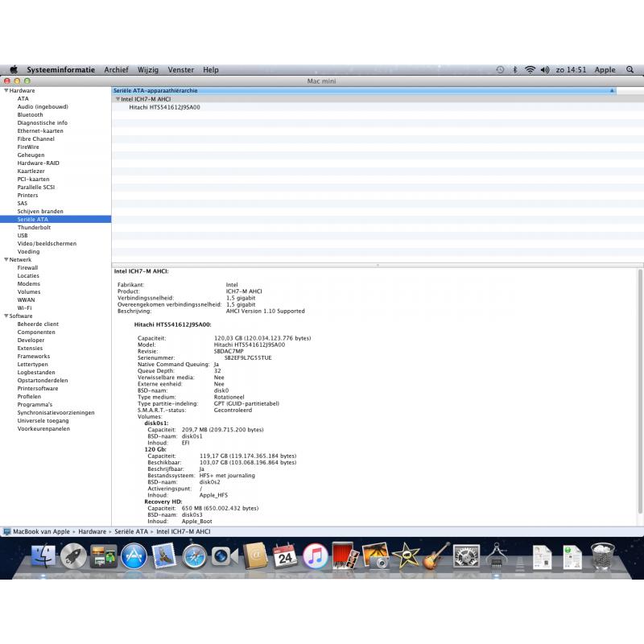The width and height of the screenshot is (644, 644).
Task: Select Bluetooth in the Hardware list
Action: 30,114
